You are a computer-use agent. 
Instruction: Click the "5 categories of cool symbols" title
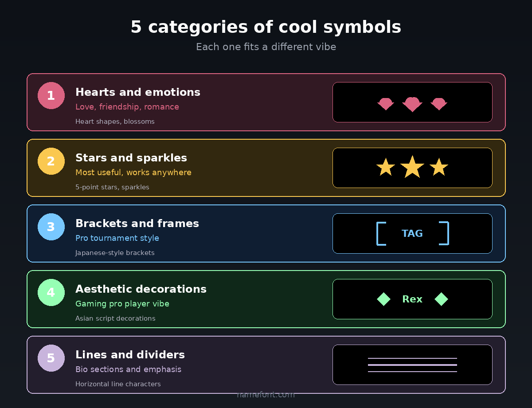pyautogui.click(x=266, y=27)
